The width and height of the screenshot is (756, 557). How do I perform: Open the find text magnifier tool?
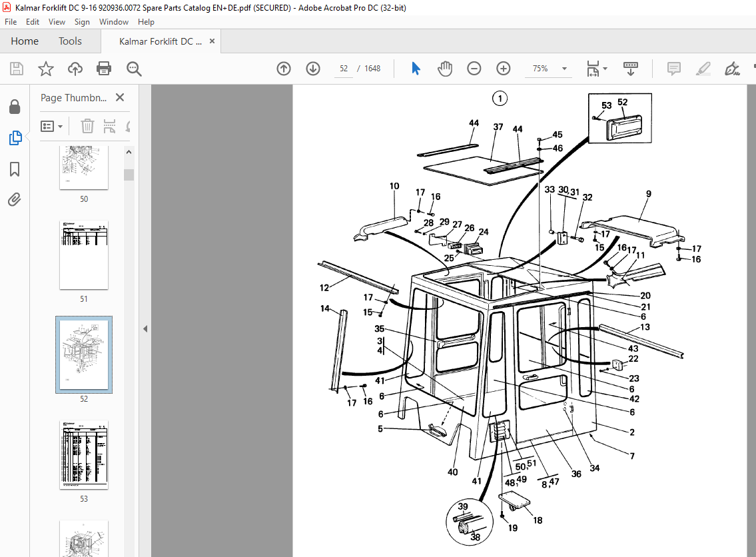[x=134, y=69]
